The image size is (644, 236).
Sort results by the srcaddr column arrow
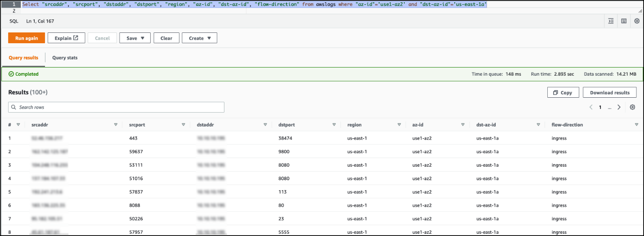click(116, 125)
